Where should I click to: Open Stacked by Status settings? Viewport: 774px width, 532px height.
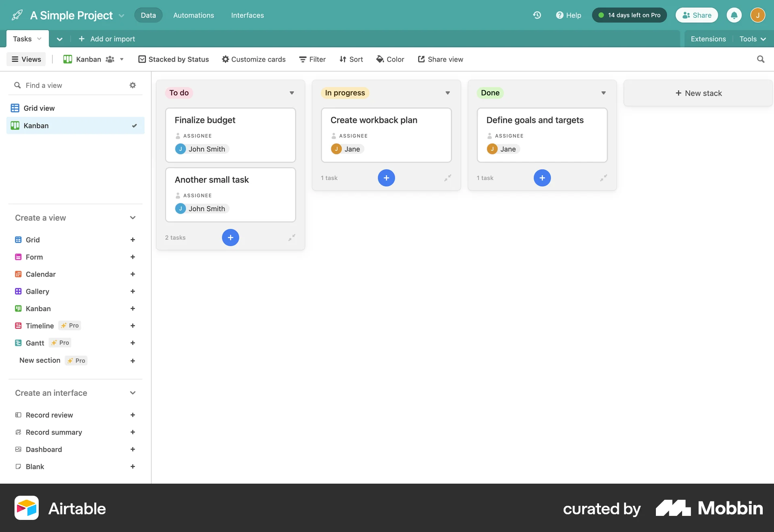tap(173, 59)
